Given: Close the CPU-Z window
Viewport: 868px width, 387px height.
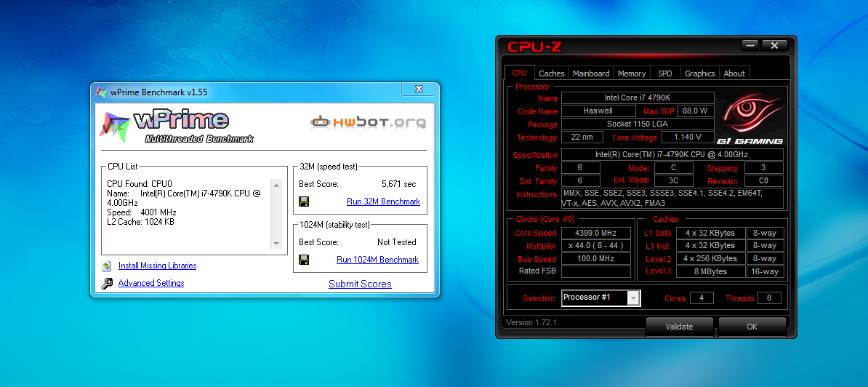Looking at the screenshot, I should (774, 45).
